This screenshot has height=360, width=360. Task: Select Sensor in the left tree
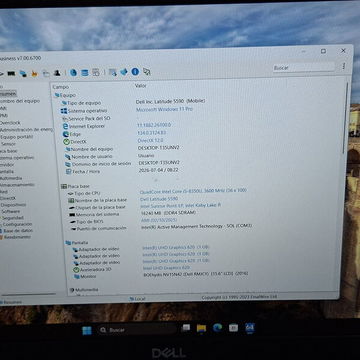coord(8,144)
